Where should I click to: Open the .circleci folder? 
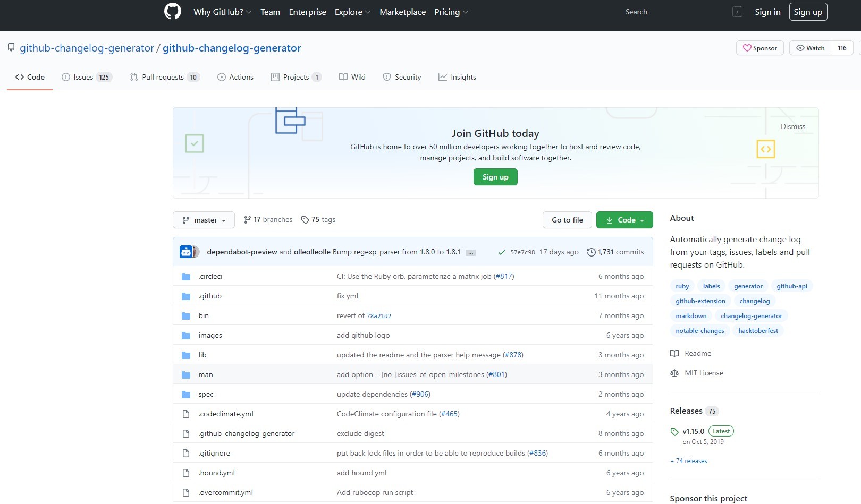[x=210, y=276]
